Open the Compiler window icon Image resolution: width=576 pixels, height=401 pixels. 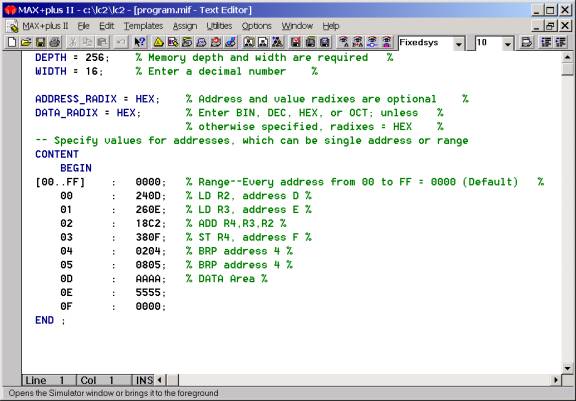pyautogui.click(x=187, y=42)
